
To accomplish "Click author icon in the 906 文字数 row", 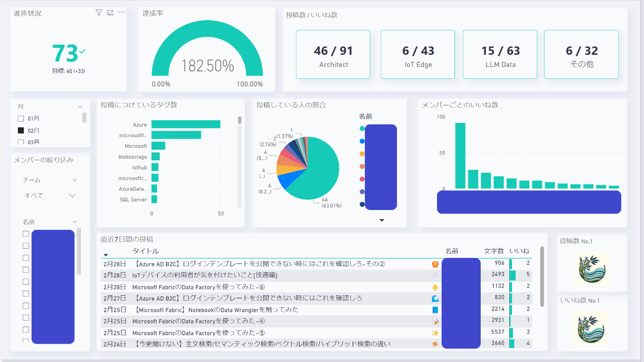I will (x=435, y=264).
